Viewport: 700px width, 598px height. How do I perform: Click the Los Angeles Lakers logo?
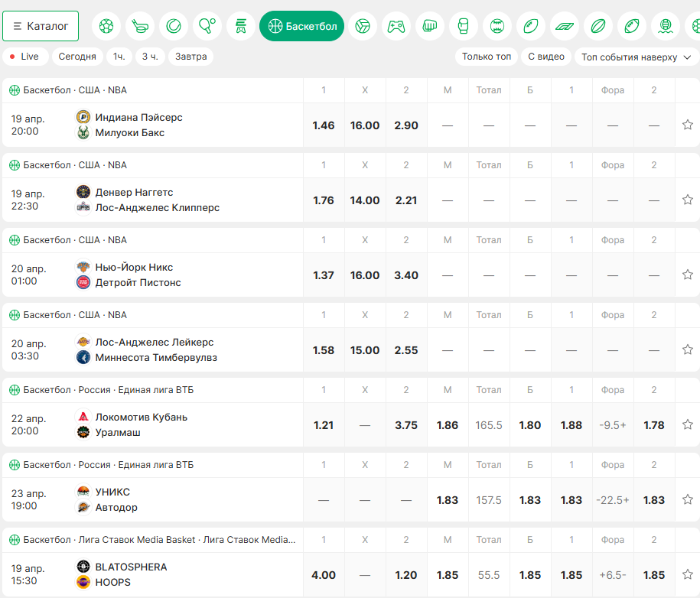click(x=83, y=342)
